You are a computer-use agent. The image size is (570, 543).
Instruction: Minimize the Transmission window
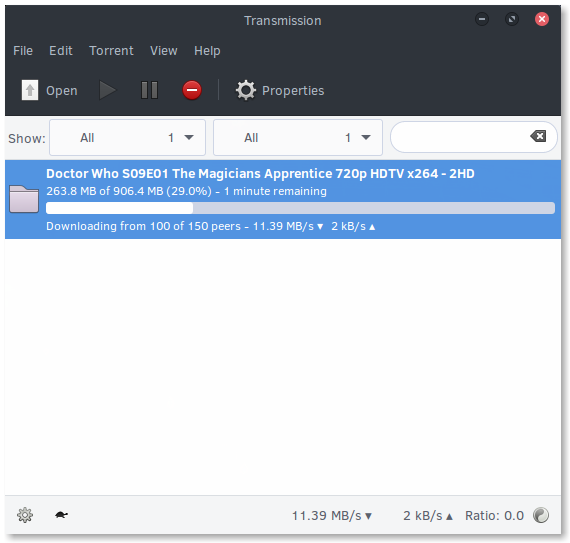(x=482, y=19)
